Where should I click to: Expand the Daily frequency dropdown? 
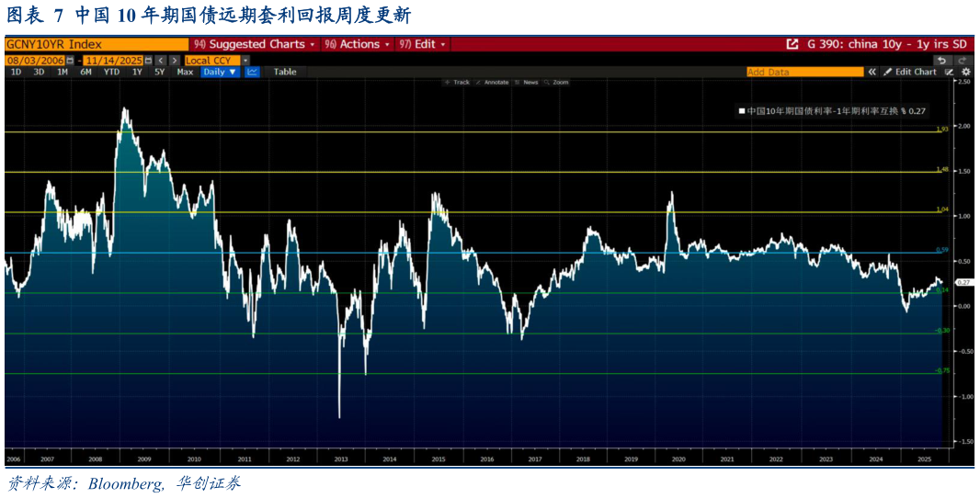pos(220,72)
